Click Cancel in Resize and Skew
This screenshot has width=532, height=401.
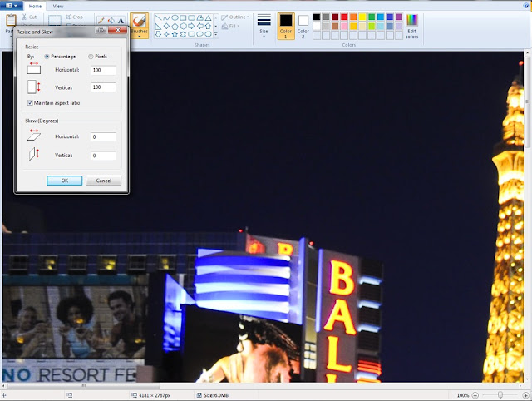point(103,181)
